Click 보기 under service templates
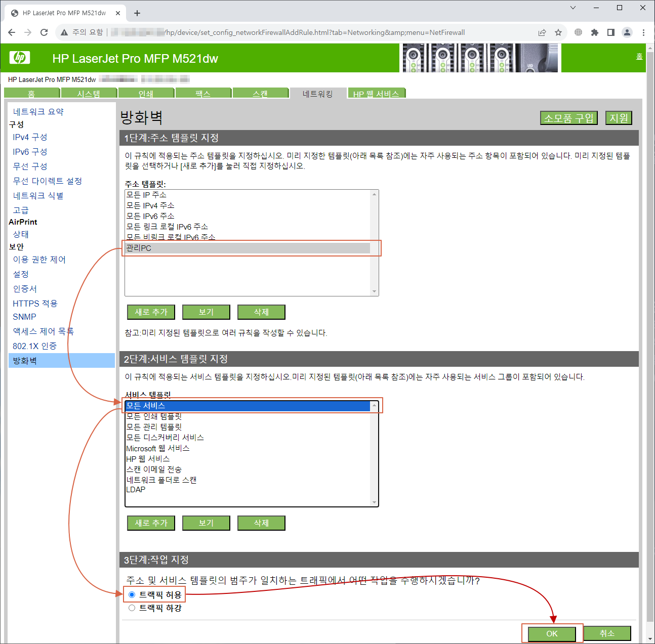655x644 pixels. coord(206,523)
